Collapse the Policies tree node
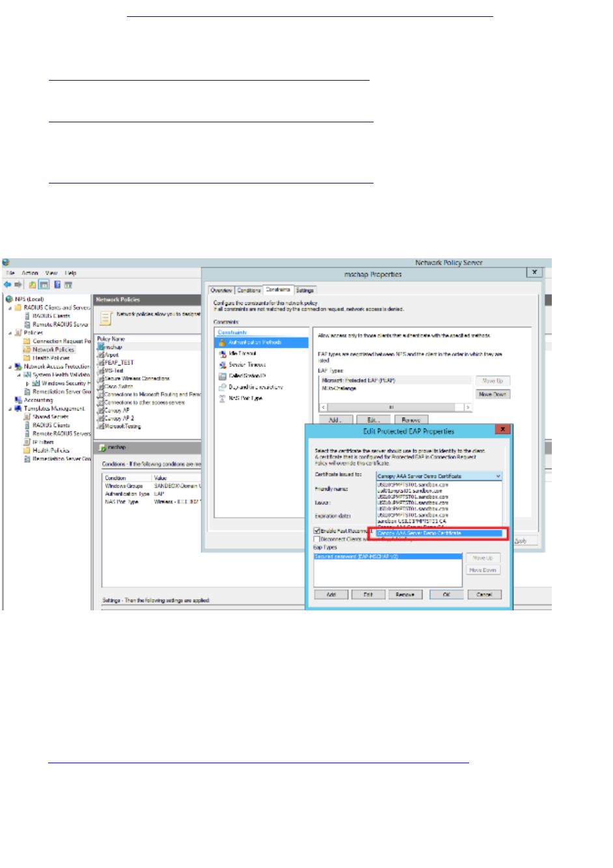This screenshot has width=613, height=868. click(x=10, y=332)
